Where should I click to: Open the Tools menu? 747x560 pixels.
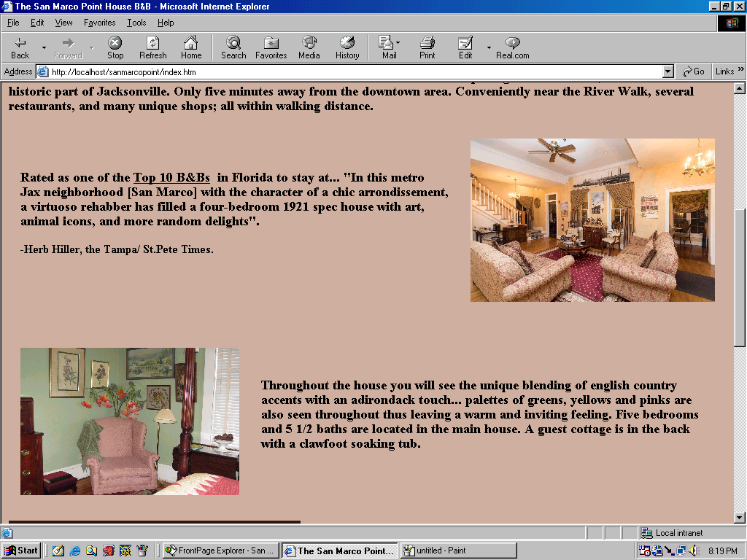pyautogui.click(x=136, y=23)
